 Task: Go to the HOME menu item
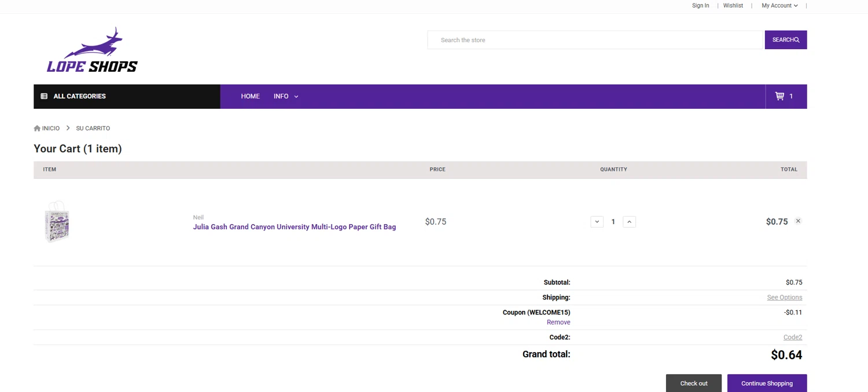[x=250, y=96]
